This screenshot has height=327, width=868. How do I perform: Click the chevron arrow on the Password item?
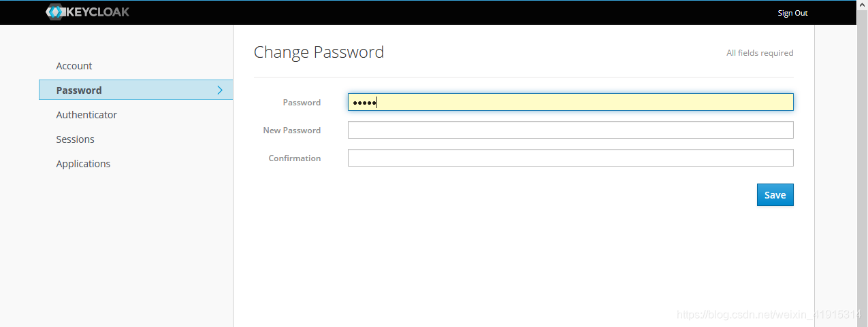point(220,90)
